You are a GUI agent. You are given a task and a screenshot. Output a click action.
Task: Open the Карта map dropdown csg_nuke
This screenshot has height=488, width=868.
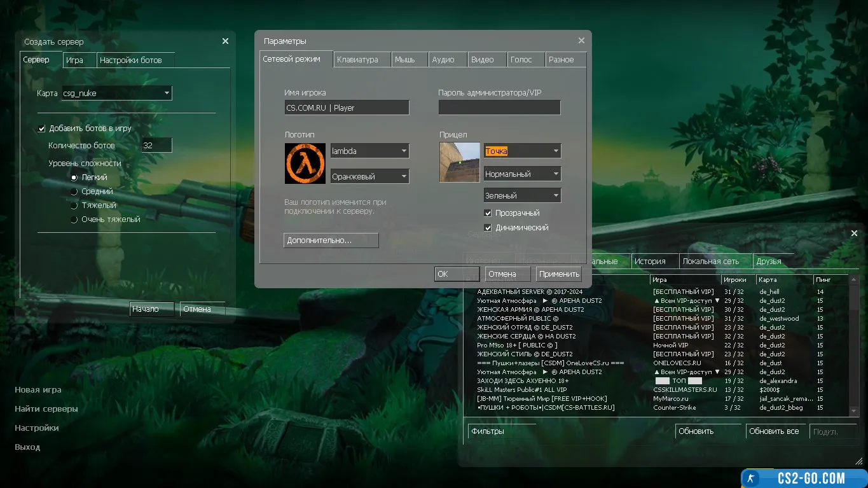(x=116, y=94)
